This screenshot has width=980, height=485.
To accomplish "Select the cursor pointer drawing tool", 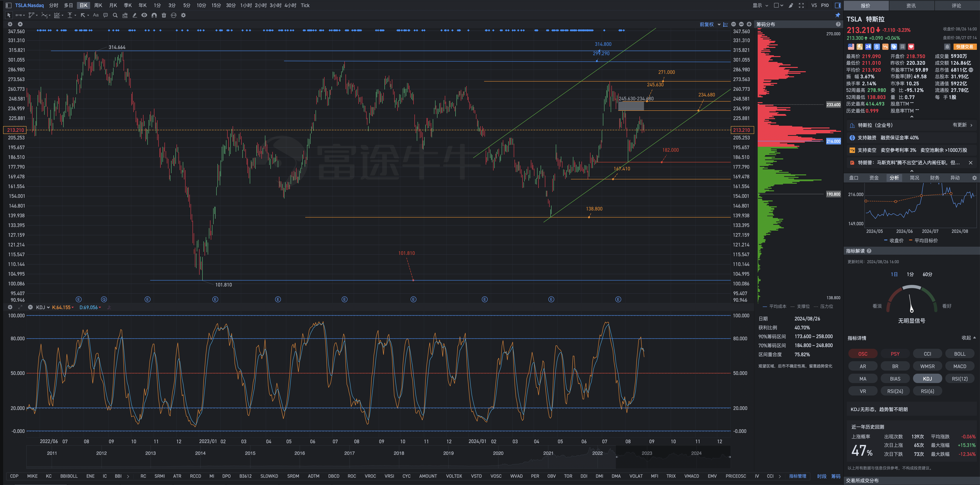I will (8, 15).
